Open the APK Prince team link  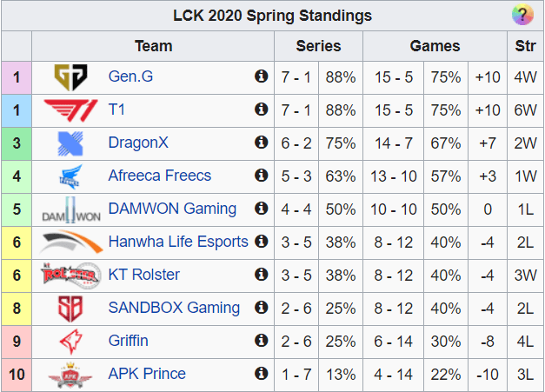[147, 374]
